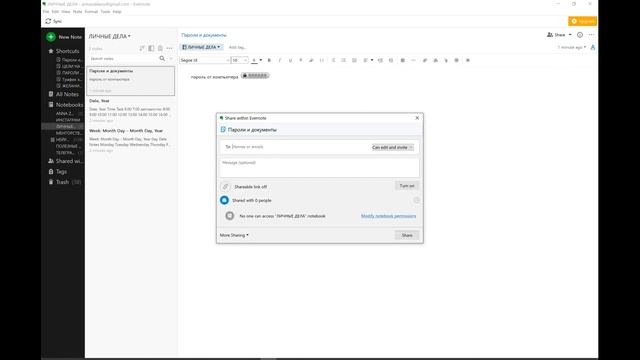Insert horizontal rule icon
Image resolution: width=640 pixels, height=360 pixels.
[413, 60]
